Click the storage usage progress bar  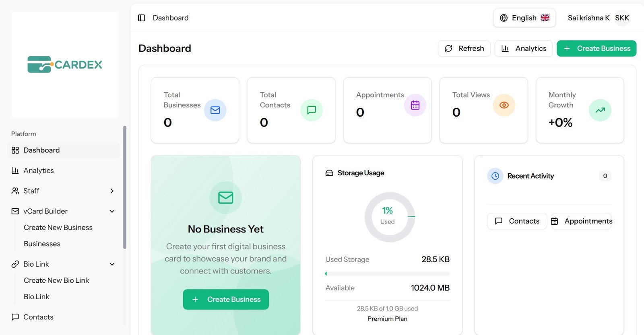(387, 273)
